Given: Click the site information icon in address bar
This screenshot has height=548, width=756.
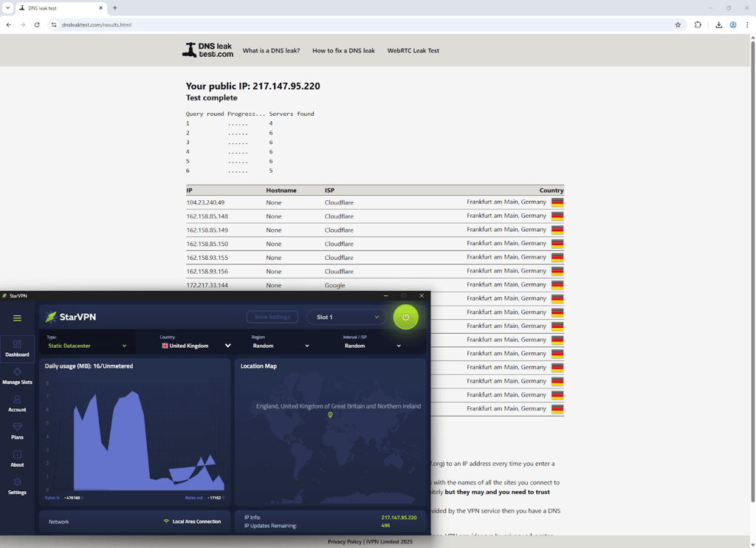Looking at the screenshot, I should pos(54,24).
